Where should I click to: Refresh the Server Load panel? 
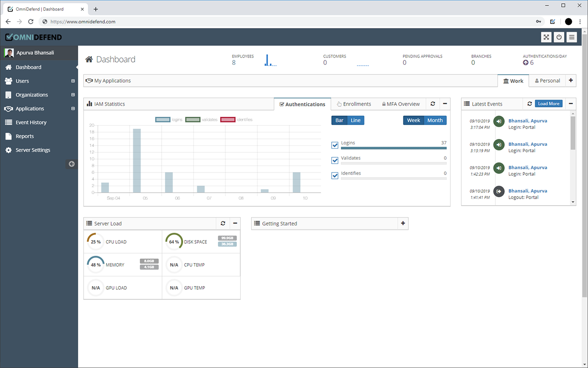[223, 224]
